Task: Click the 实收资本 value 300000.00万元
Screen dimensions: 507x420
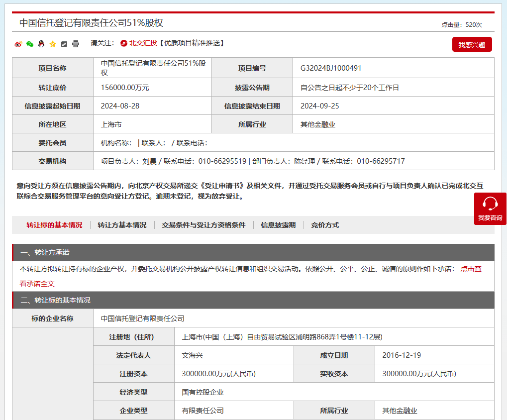Action: pos(419,374)
